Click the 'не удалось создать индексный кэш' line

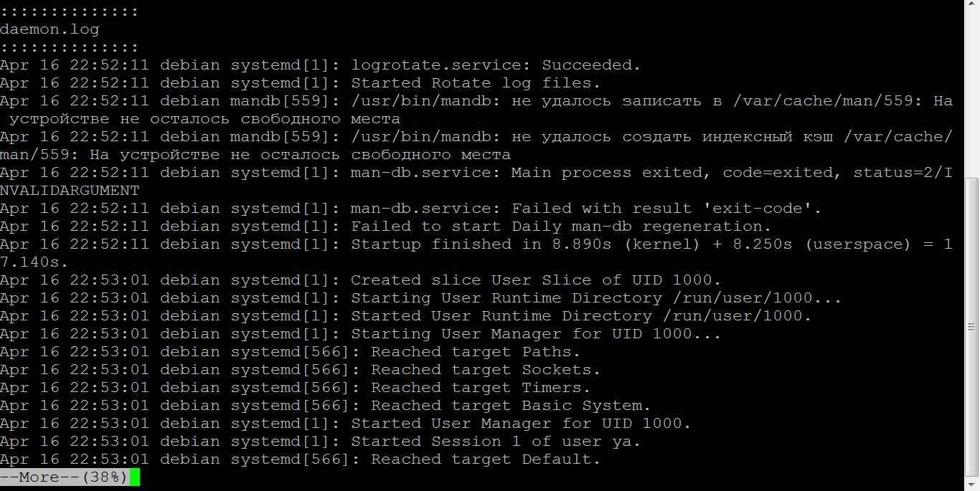click(x=476, y=146)
